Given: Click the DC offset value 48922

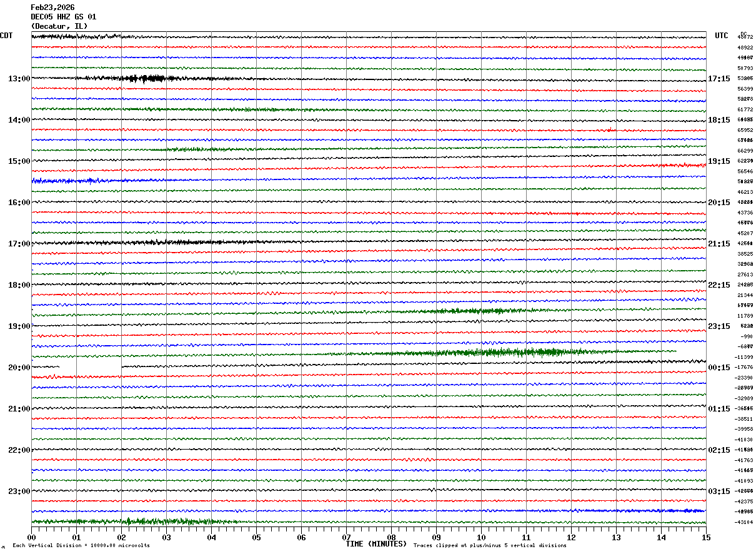Looking at the screenshot, I should (x=745, y=48).
